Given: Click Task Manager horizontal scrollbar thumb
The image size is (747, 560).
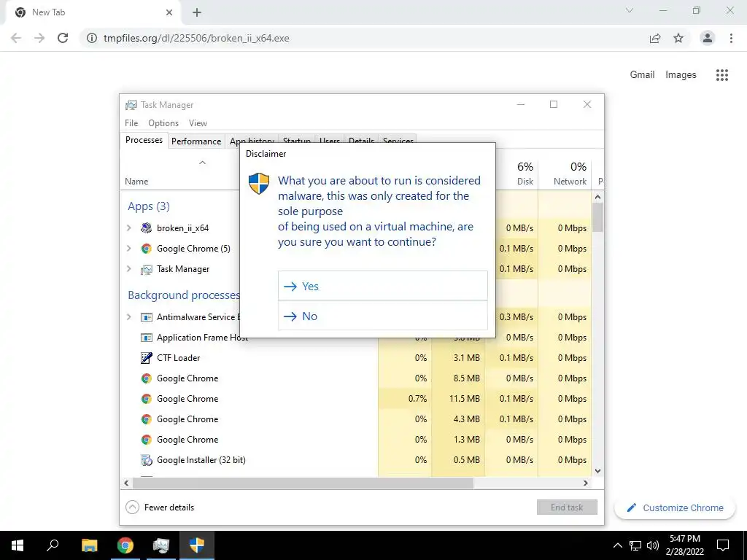Looking at the screenshot, I should pyautogui.click(x=303, y=483).
